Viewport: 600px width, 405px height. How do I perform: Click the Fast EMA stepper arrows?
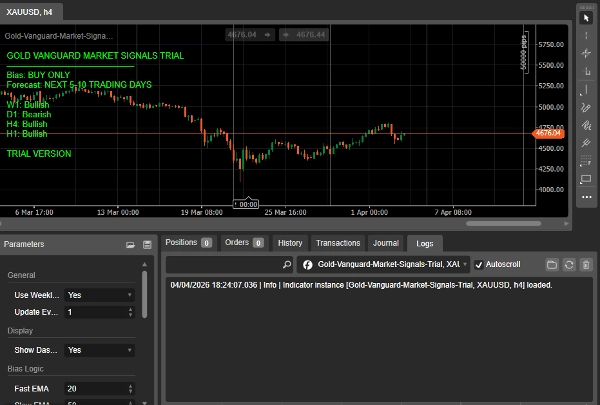click(130, 389)
